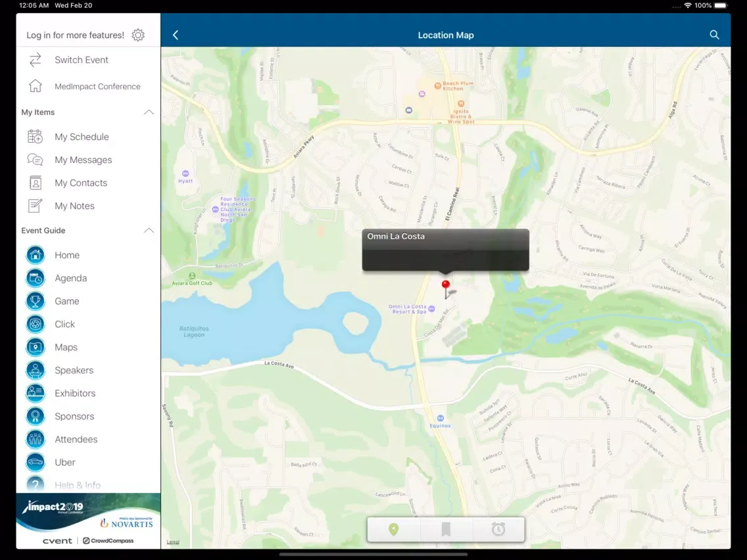Tap the Game menu label
This screenshot has width=747, height=560.
click(66, 301)
